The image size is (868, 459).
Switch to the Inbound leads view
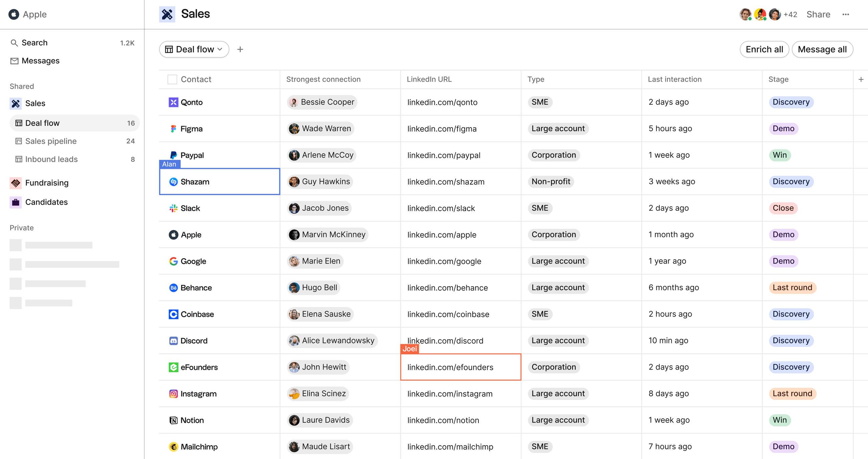click(x=51, y=159)
